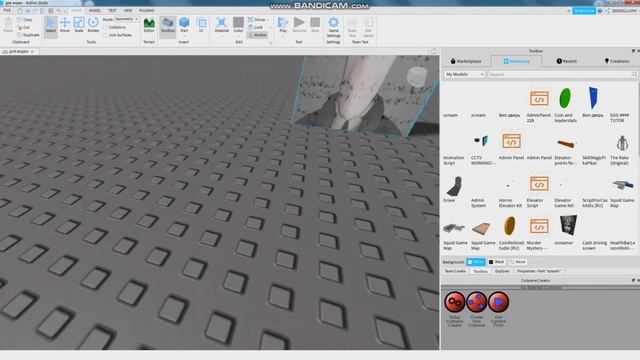Open the Terrain Editor
Viewport: 640px width, 360px height.
pyautogui.click(x=149, y=25)
